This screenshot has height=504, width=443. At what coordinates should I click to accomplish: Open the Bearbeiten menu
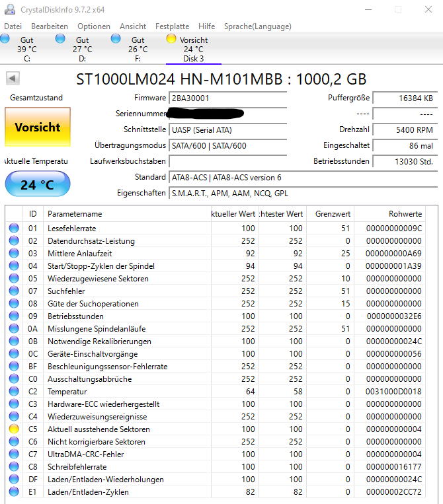[50, 26]
